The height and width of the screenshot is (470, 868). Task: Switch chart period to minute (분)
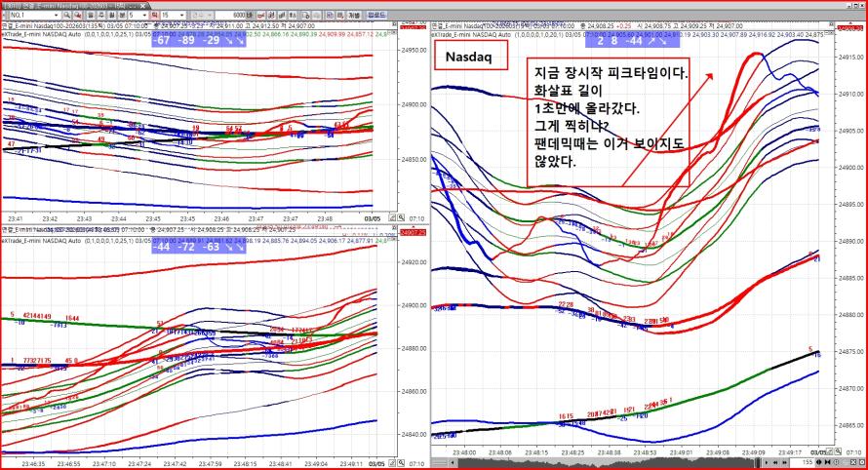[122, 15]
